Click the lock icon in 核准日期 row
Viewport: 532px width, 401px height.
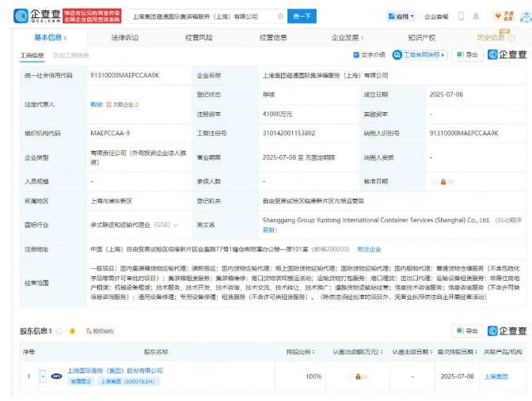pyautogui.click(x=443, y=182)
